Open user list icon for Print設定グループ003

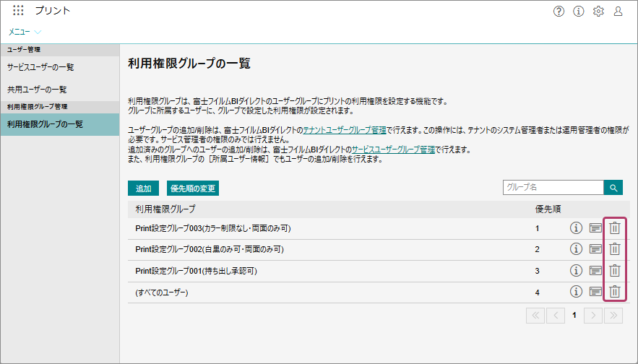pos(595,227)
